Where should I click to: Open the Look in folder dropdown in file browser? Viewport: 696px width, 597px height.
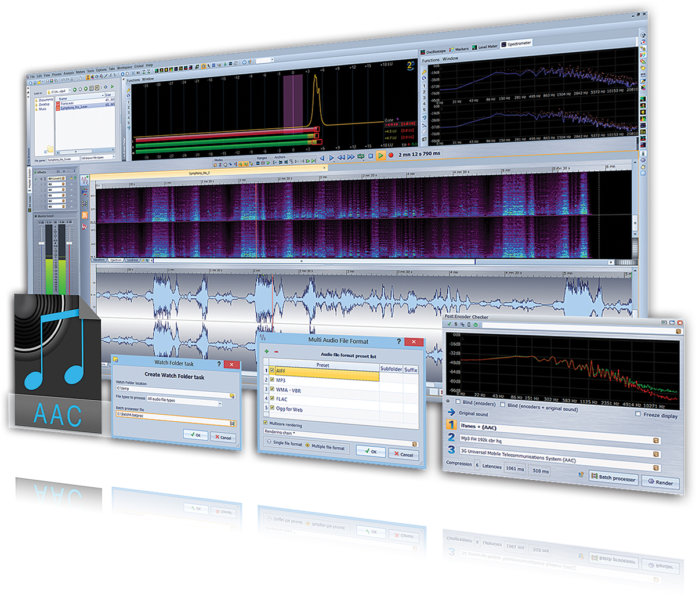pos(57,92)
